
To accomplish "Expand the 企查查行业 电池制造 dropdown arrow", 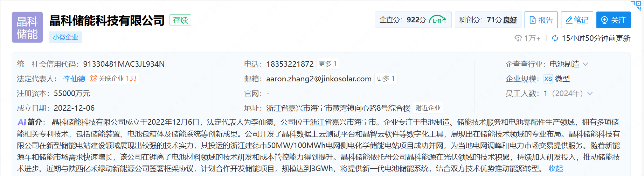I will 586,64.
